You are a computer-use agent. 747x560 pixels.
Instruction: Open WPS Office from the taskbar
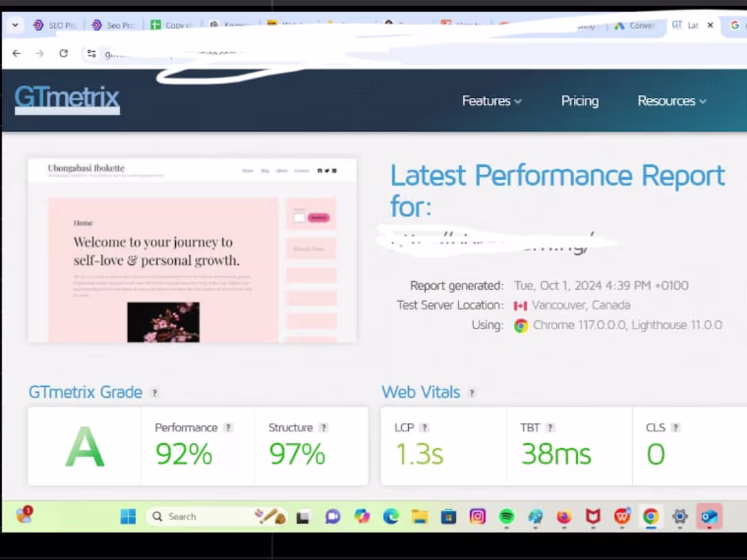click(622, 517)
